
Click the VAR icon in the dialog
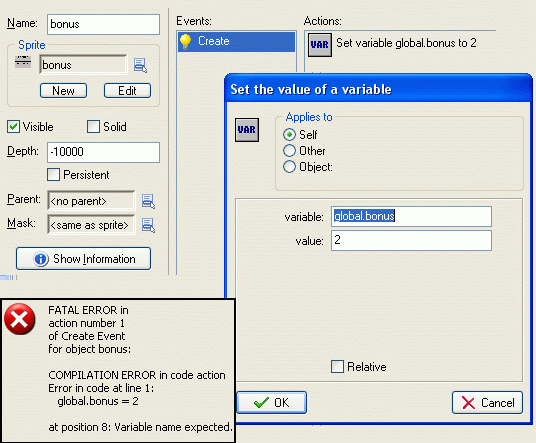pos(247,130)
